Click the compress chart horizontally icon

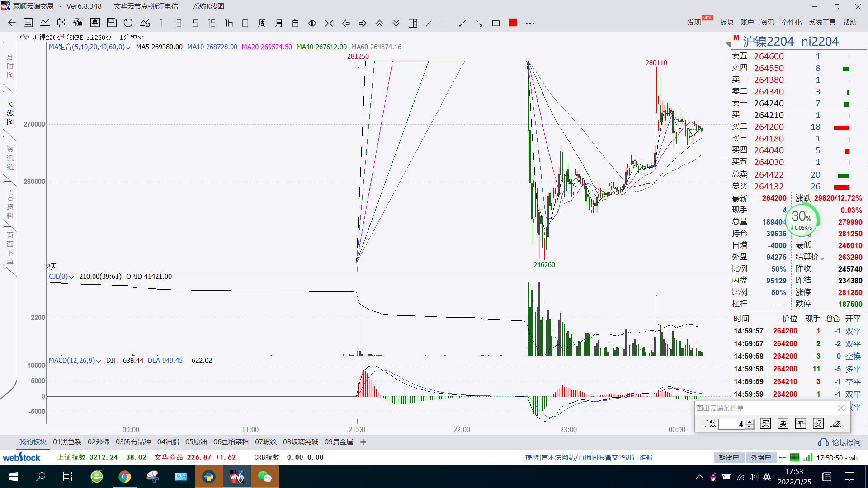pyautogui.click(x=329, y=23)
